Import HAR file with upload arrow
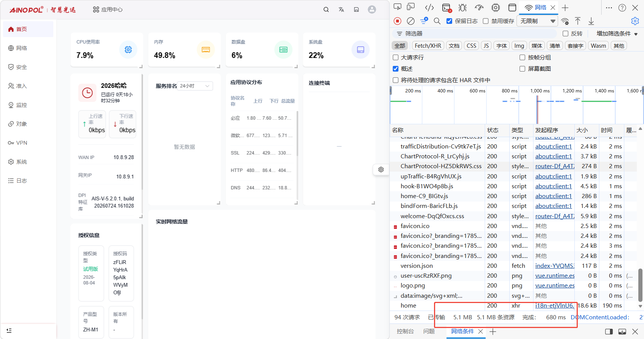Image resolution: width=644 pixels, height=339 pixels. pos(578,21)
